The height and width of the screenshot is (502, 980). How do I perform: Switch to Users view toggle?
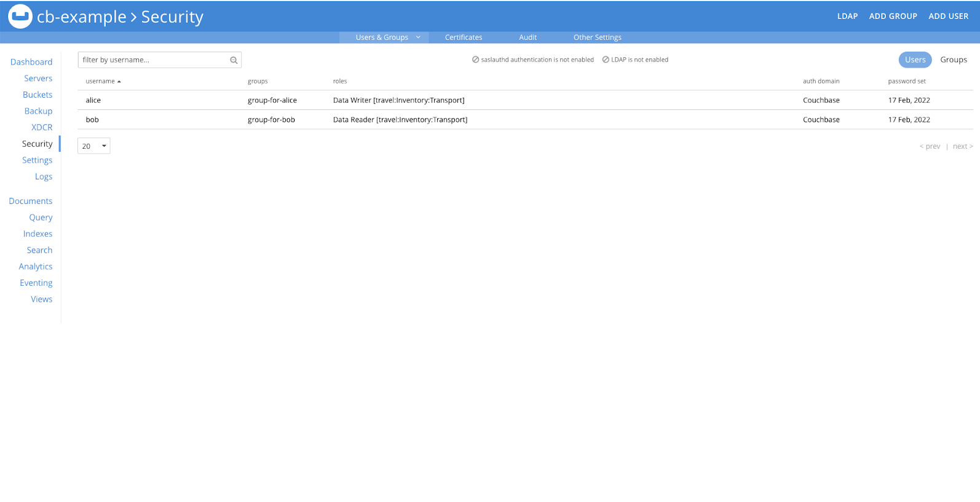[x=915, y=60]
